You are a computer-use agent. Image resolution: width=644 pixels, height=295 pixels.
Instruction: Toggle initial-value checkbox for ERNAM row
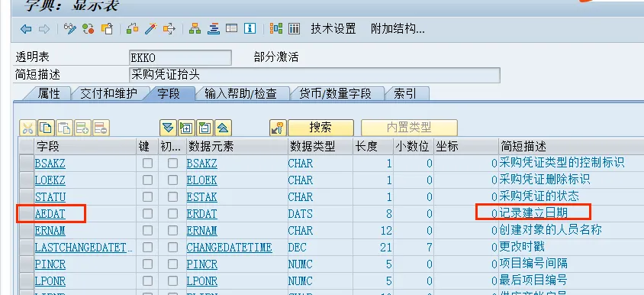click(172, 230)
